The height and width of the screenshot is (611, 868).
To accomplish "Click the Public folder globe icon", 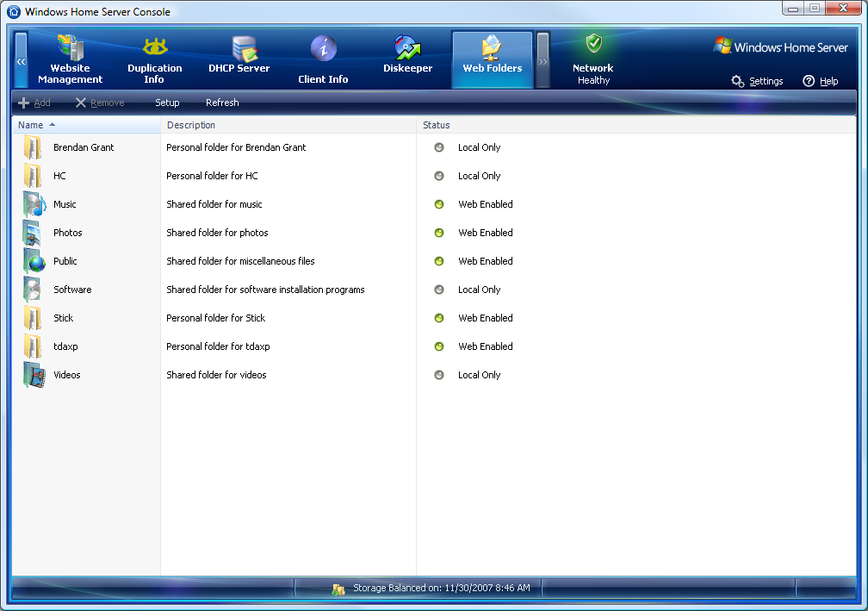I will click(x=34, y=261).
